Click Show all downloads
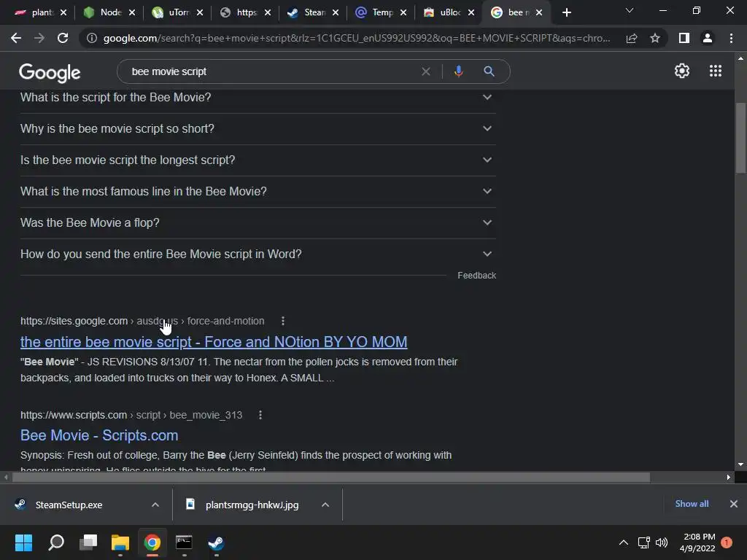Viewport: 747px width, 560px height. pos(692,504)
